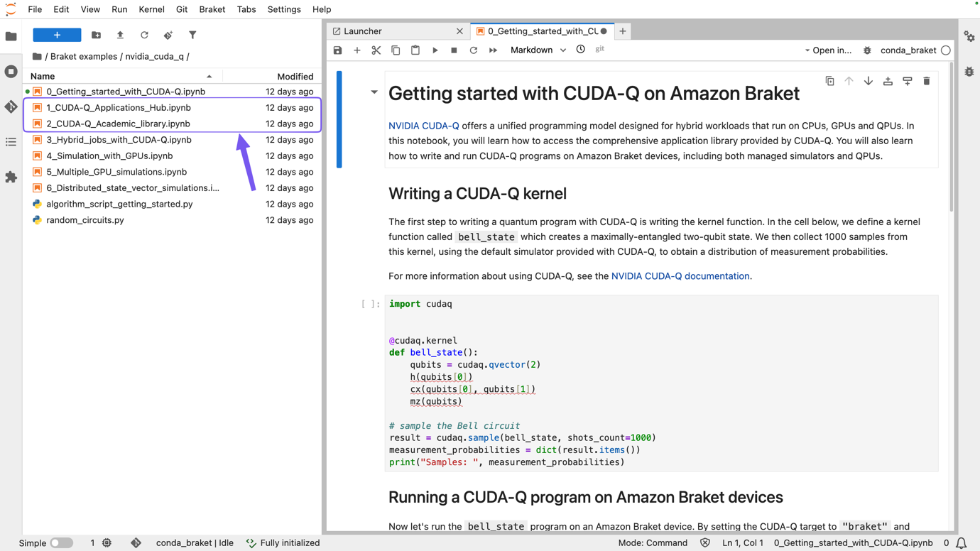Add a new tab with plus button

pos(623,31)
